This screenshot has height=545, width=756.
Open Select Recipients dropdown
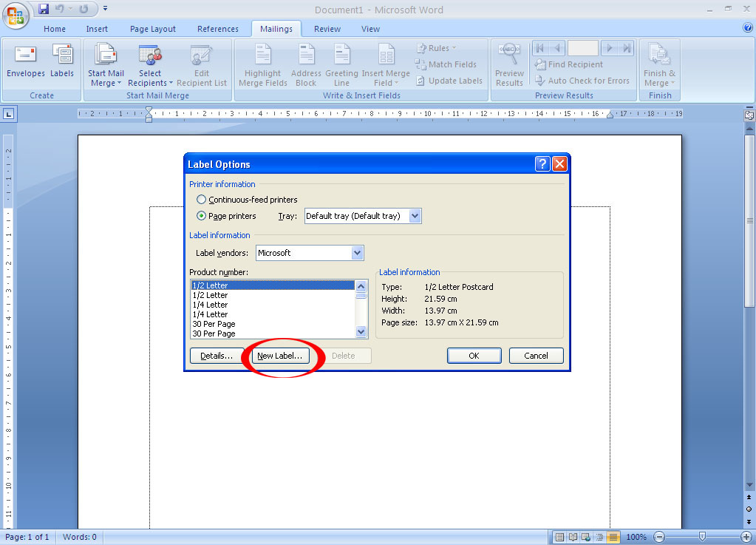(150, 66)
